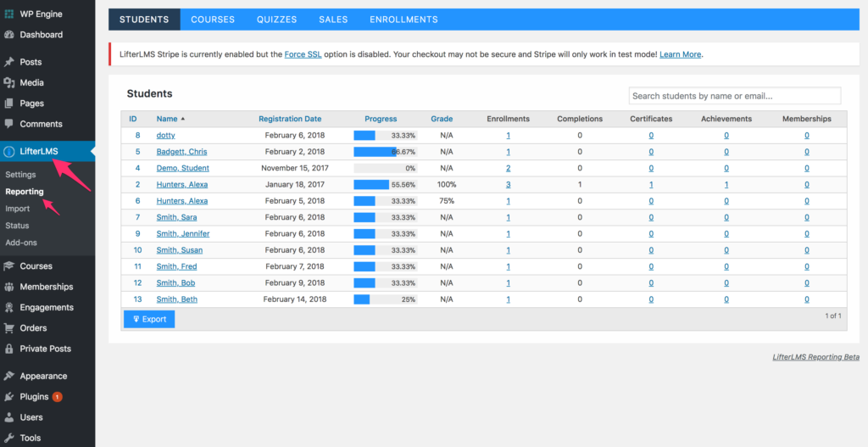Click the Orders cart icon
The width and height of the screenshot is (868, 447).
(x=8, y=328)
